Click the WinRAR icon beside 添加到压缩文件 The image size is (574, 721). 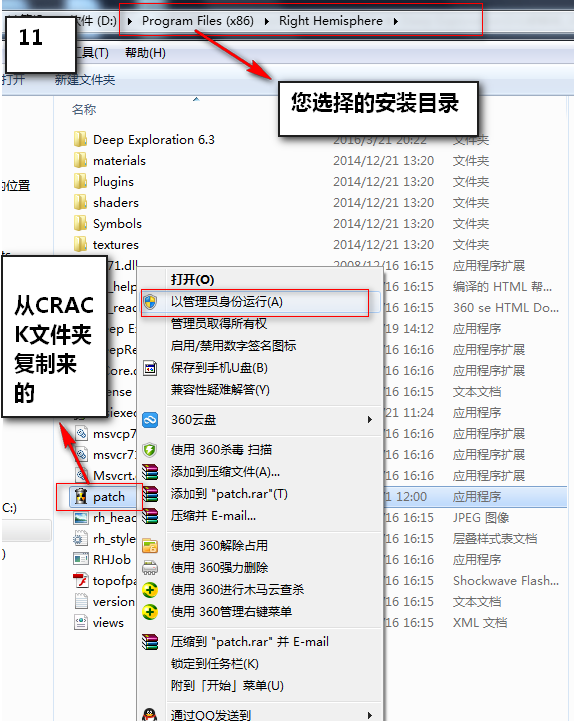coord(150,471)
